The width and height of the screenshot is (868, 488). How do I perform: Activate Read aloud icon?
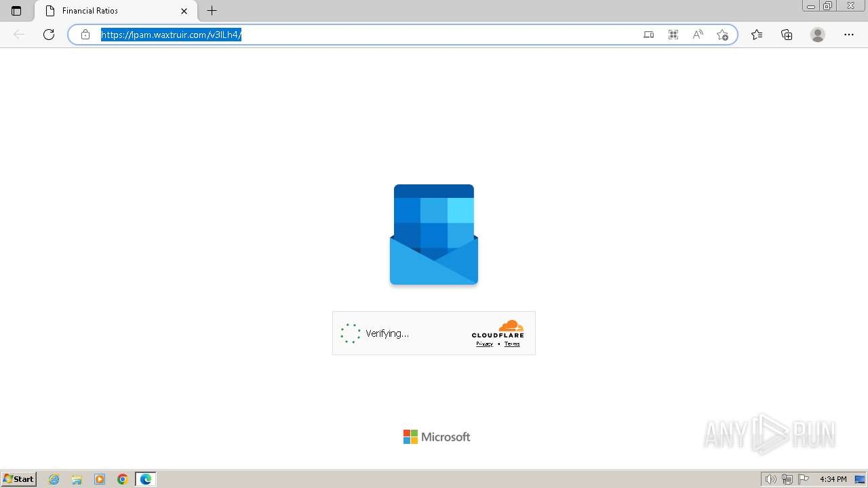(698, 35)
